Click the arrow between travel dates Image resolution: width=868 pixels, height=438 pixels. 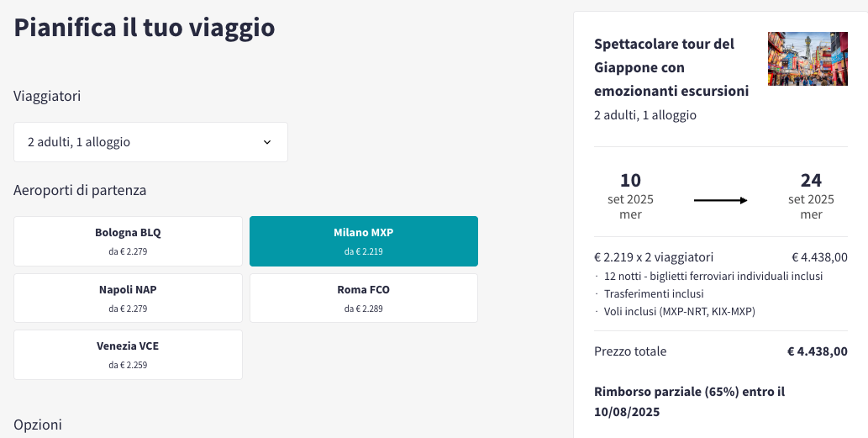click(720, 200)
